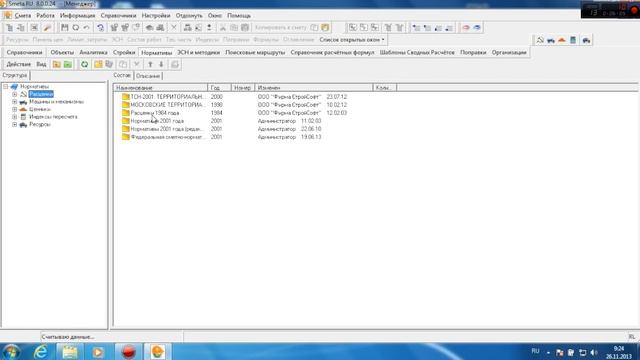Expand the Ценники tree node
This screenshot has height=360, width=640.
15,109
